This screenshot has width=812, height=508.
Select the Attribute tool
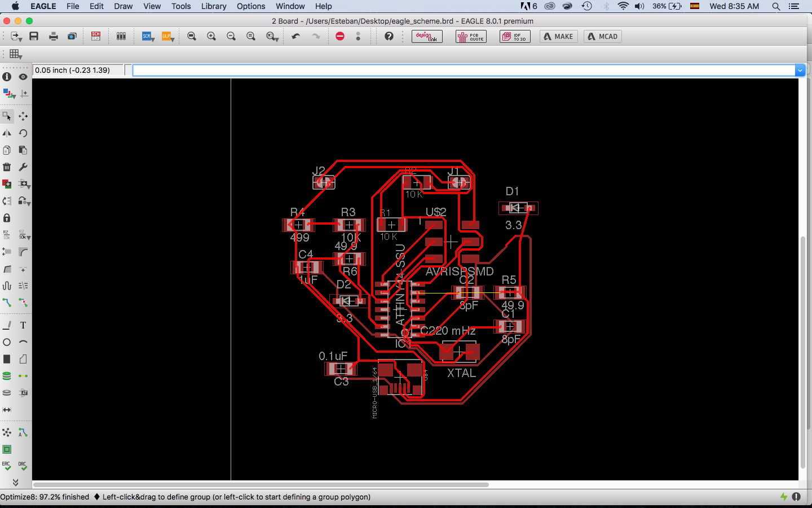(x=23, y=393)
